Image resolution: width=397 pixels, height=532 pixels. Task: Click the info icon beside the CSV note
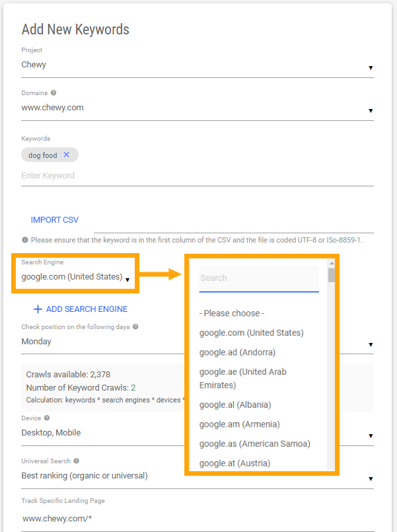(26, 239)
